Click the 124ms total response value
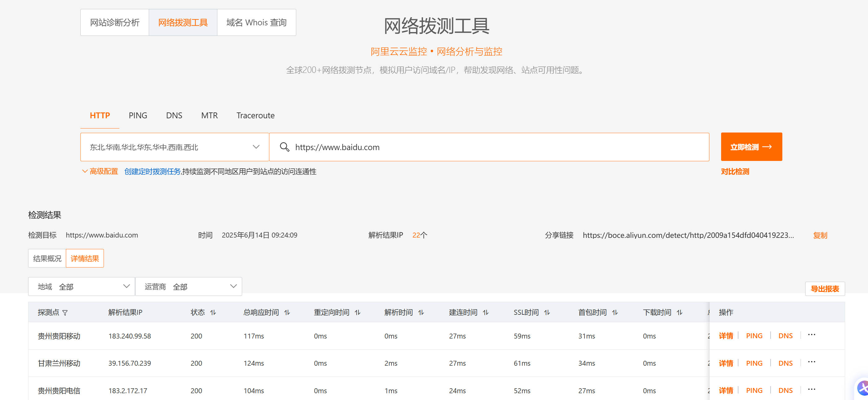The width and height of the screenshot is (868, 400). coord(254,363)
